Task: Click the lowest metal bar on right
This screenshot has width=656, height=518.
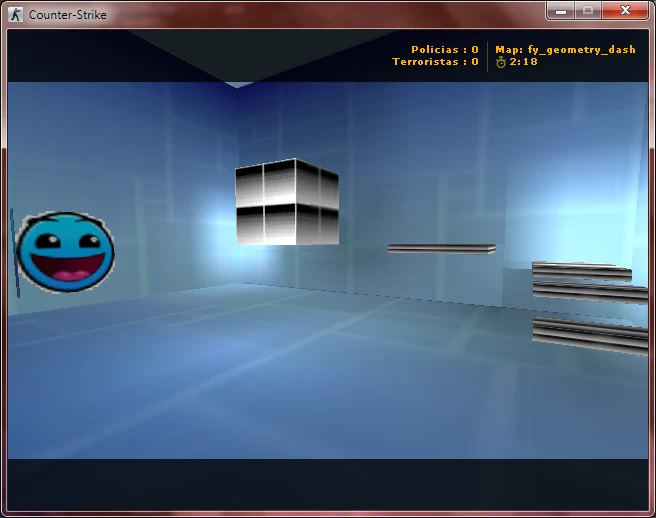Action: pos(590,336)
